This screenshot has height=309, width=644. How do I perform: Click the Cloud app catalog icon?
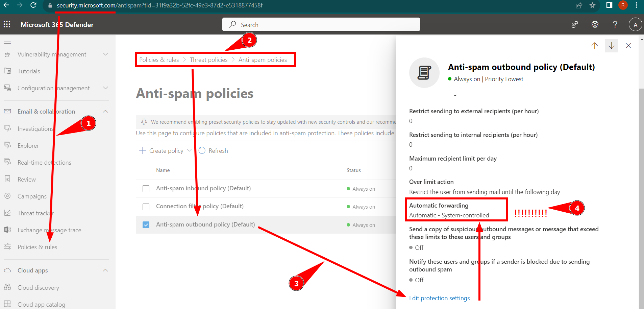tap(7, 304)
